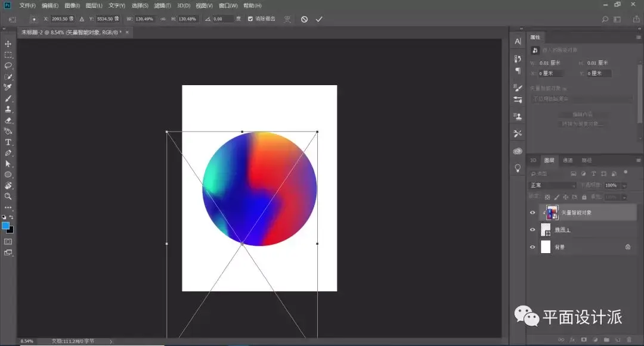This screenshot has width=644, height=346.
Task: Open the 文件(F) menu
Action: point(27,6)
